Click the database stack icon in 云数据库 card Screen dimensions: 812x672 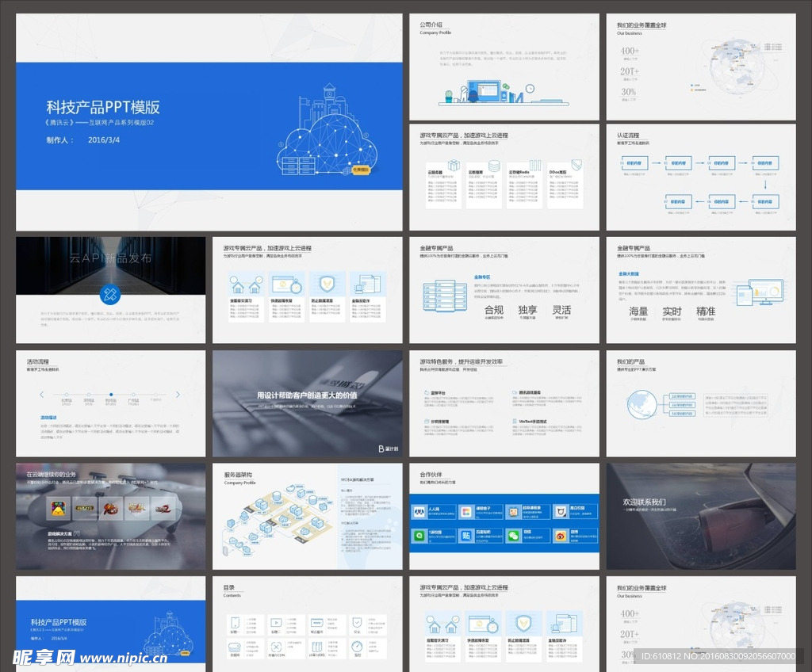point(494,166)
